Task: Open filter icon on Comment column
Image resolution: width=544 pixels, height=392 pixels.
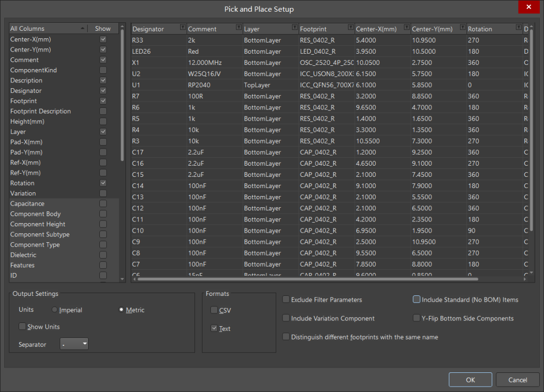Action: [239, 28]
